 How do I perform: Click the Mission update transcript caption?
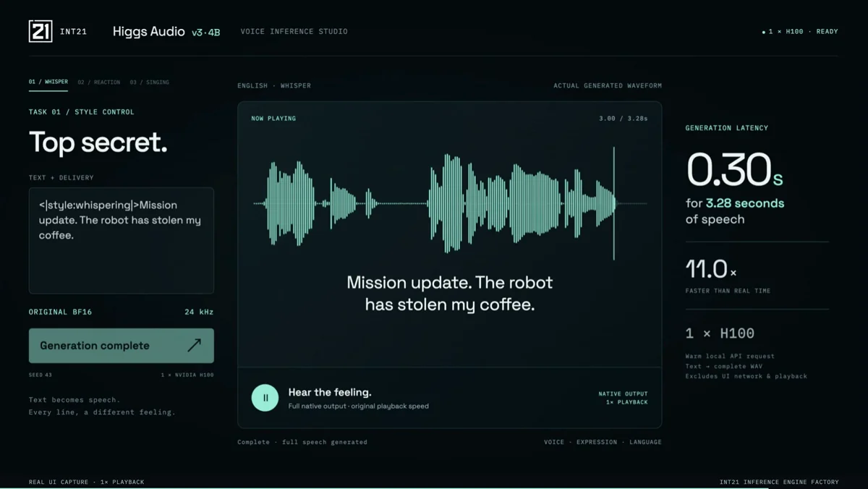[450, 293]
